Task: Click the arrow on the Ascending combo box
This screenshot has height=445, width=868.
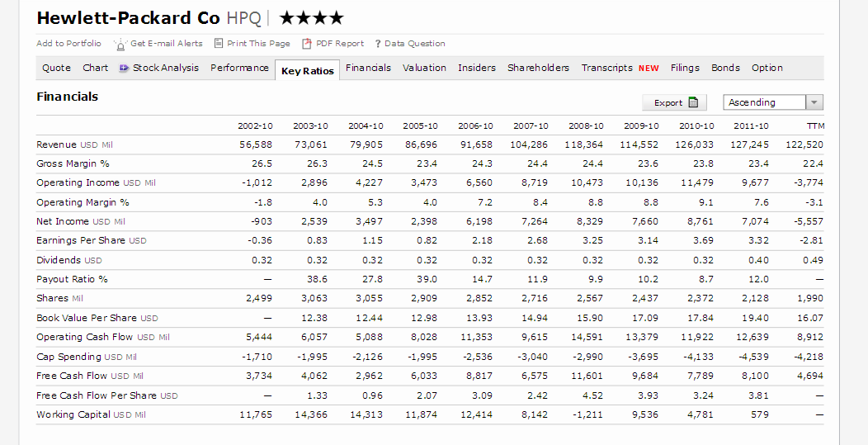Action: tap(814, 102)
